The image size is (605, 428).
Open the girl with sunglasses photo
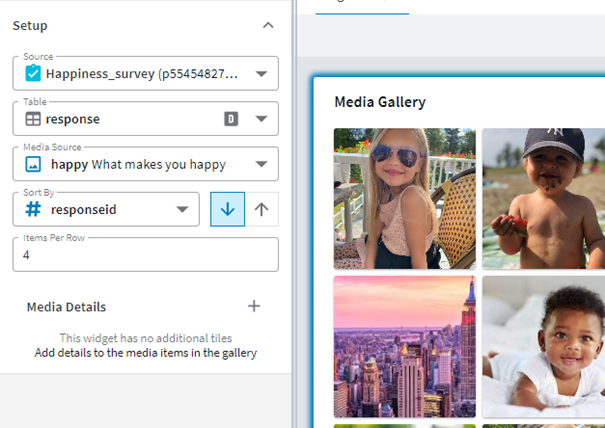click(405, 198)
